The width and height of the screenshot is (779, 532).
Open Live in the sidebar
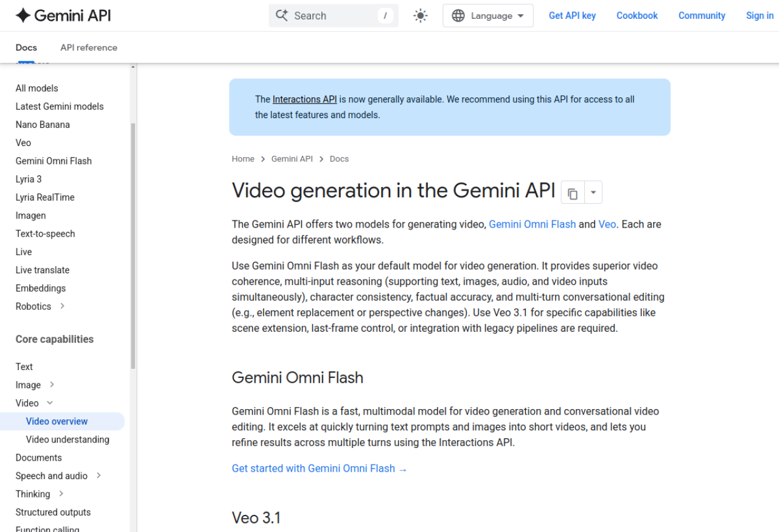point(24,252)
